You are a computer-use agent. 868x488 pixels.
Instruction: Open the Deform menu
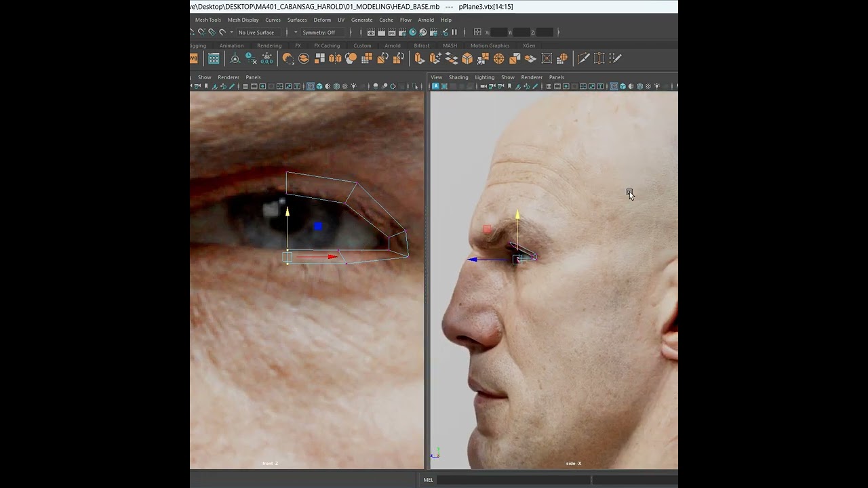click(322, 20)
